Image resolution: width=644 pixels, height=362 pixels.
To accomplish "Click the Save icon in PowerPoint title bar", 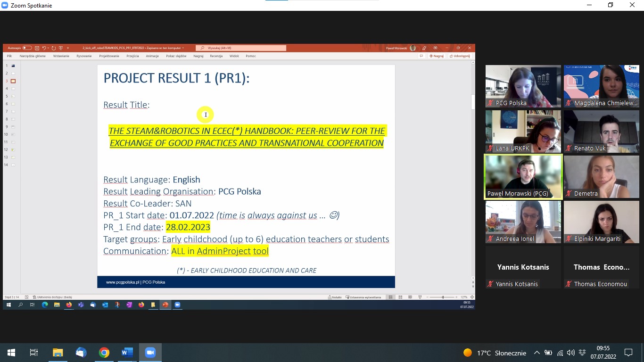I will (x=37, y=48).
